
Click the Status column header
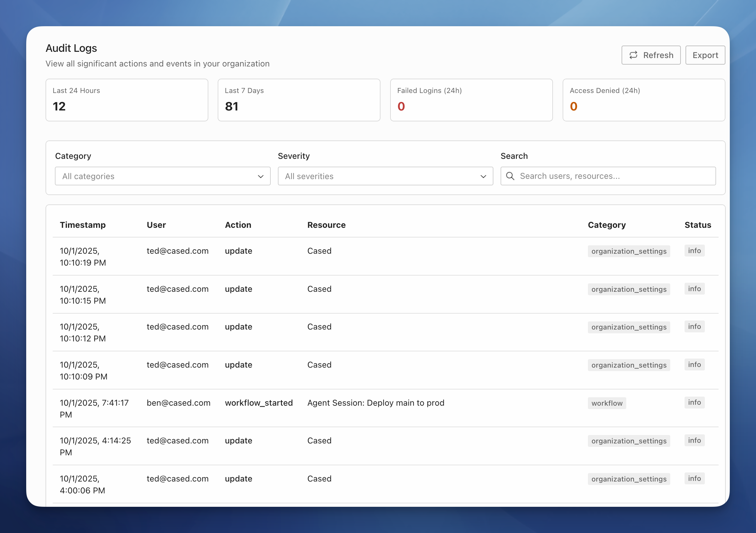tap(697, 225)
